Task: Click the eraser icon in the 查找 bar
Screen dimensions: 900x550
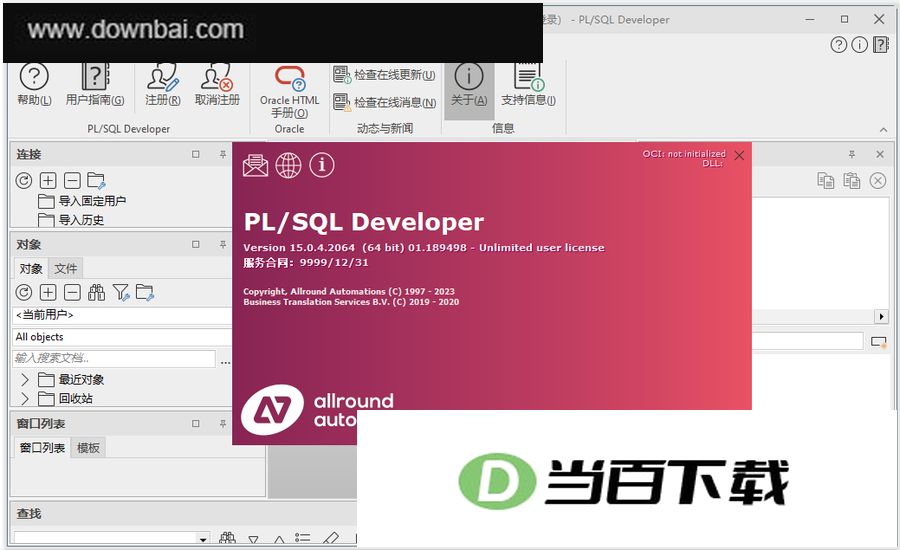Action: [331, 539]
